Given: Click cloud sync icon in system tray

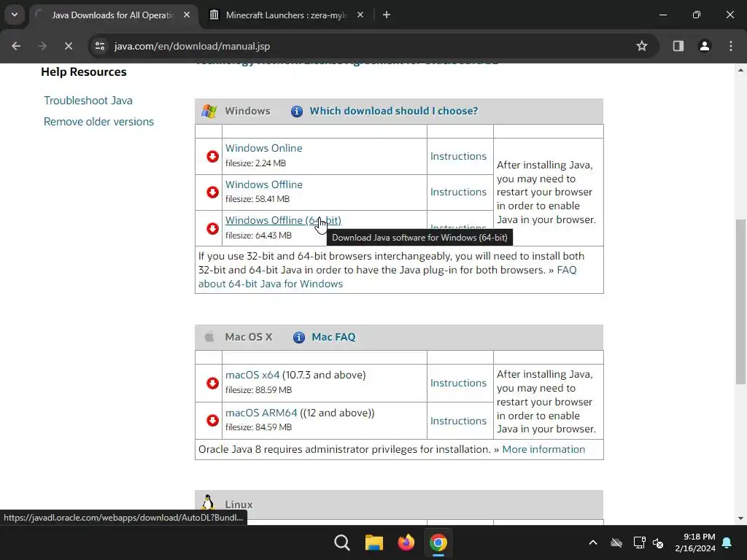Looking at the screenshot, I should (x=616, y=542).
